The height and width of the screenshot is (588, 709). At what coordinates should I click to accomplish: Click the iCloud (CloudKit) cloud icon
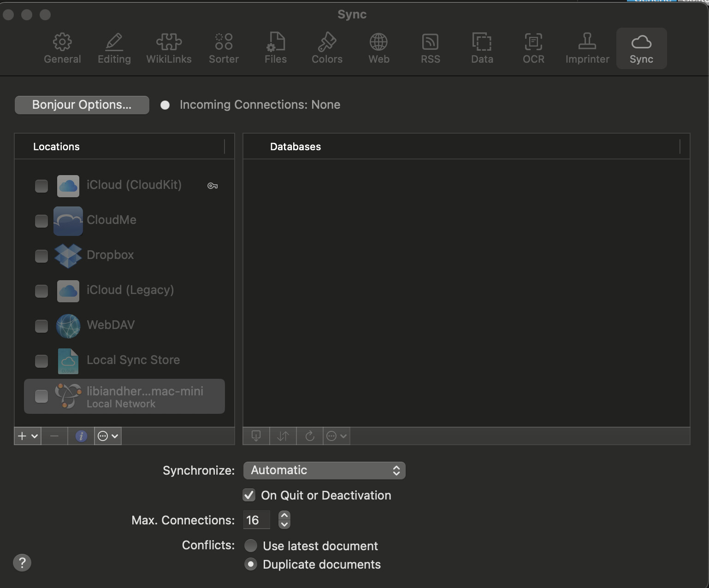(68, 186)
